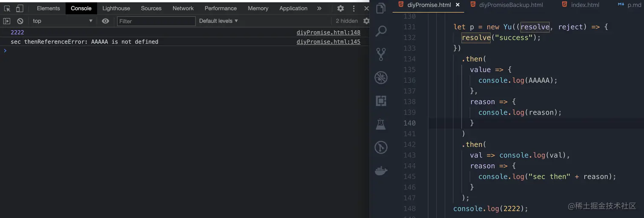Open the VS Code Explorer files icon
Image resolution: width=644 pixels, height=218 pixels.
381,8
